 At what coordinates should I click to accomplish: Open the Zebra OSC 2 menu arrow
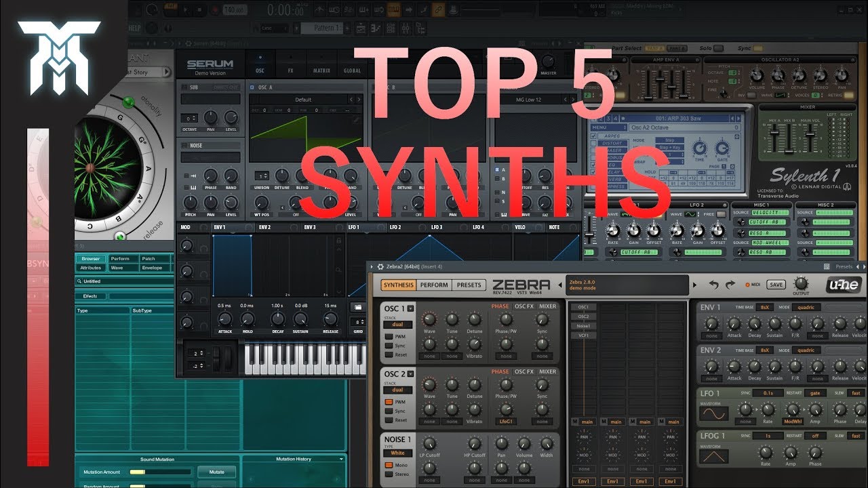(x=410, y=373)
